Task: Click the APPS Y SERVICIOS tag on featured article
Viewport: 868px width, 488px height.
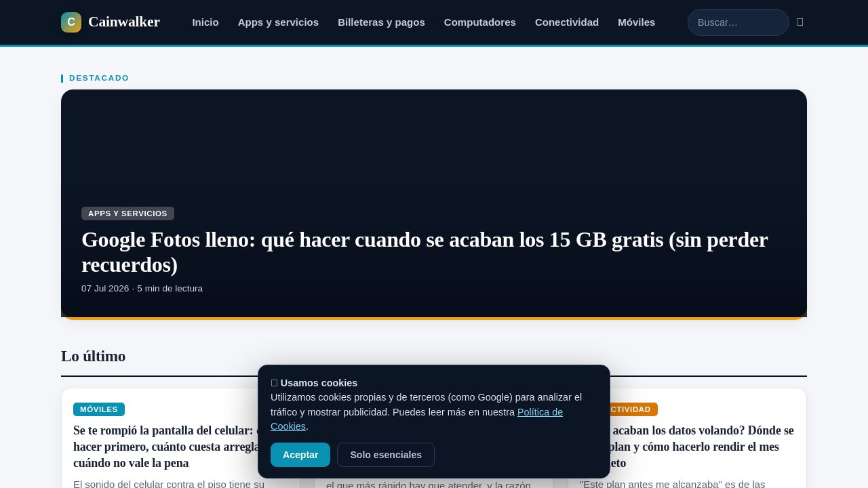Action: pos(127,213)
